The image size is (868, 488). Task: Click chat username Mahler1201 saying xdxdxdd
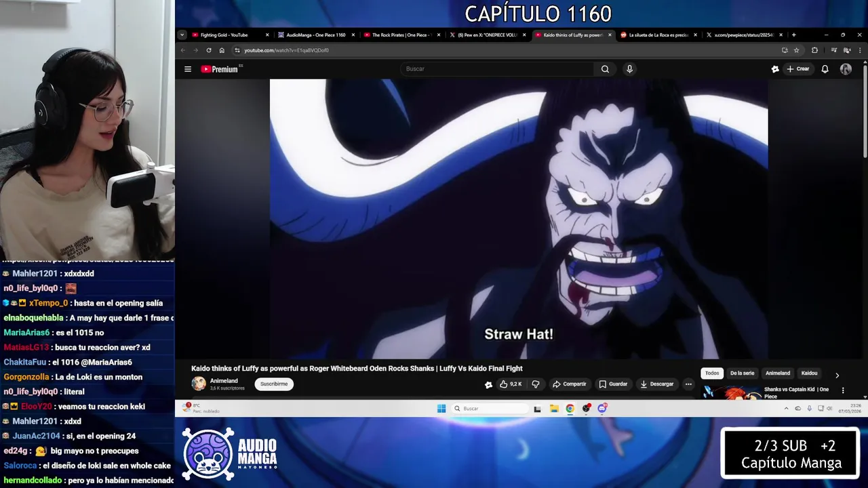coord(35,273)
